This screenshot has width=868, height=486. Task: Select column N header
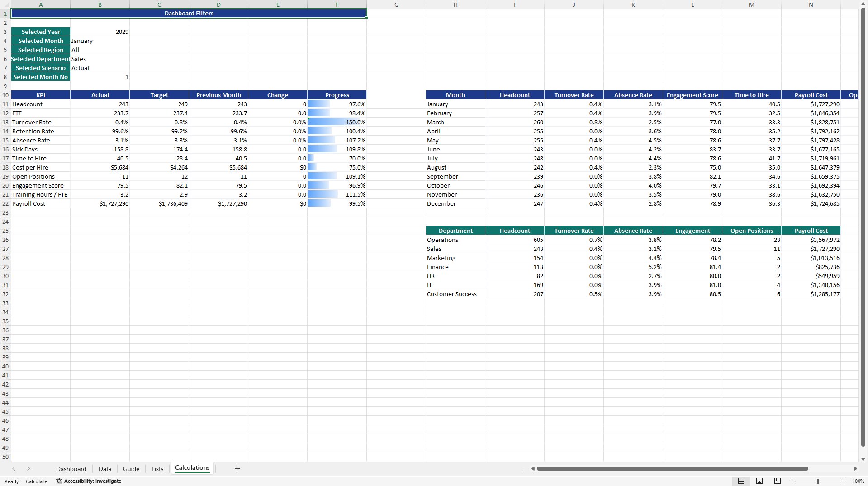[811, 5]
